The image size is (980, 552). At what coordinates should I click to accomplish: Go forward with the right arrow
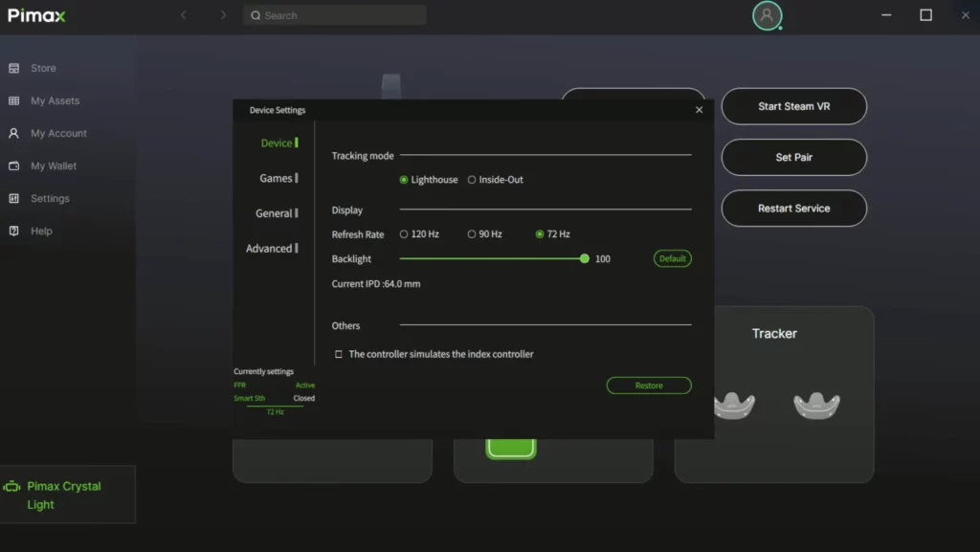pyautogui.click(x=223, y=15)
